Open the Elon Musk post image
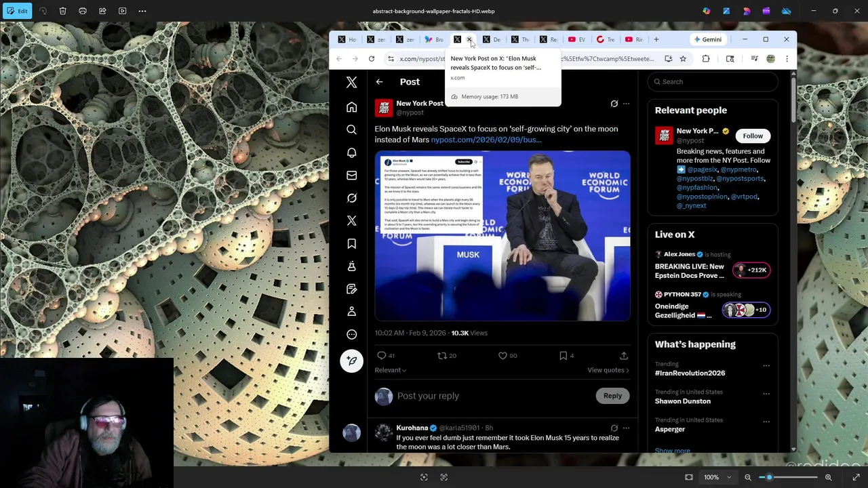 pyautogui.click(x=502, y=236)
